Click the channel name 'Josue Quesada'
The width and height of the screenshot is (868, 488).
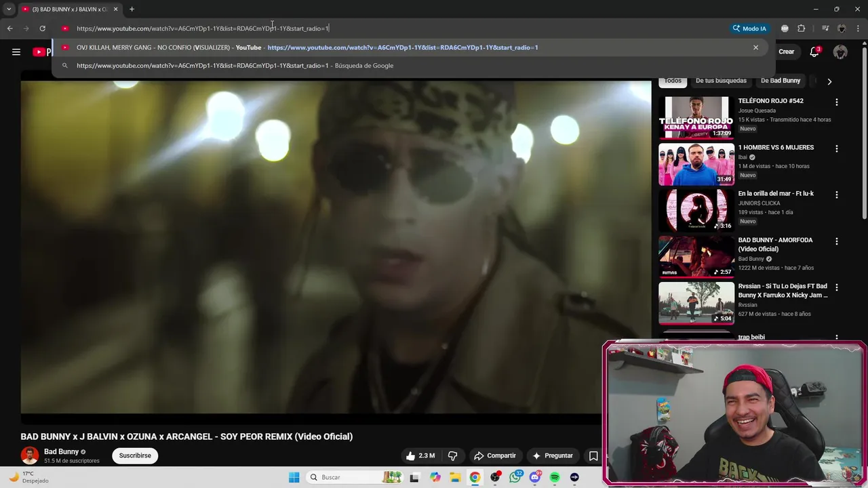point(757,110)
